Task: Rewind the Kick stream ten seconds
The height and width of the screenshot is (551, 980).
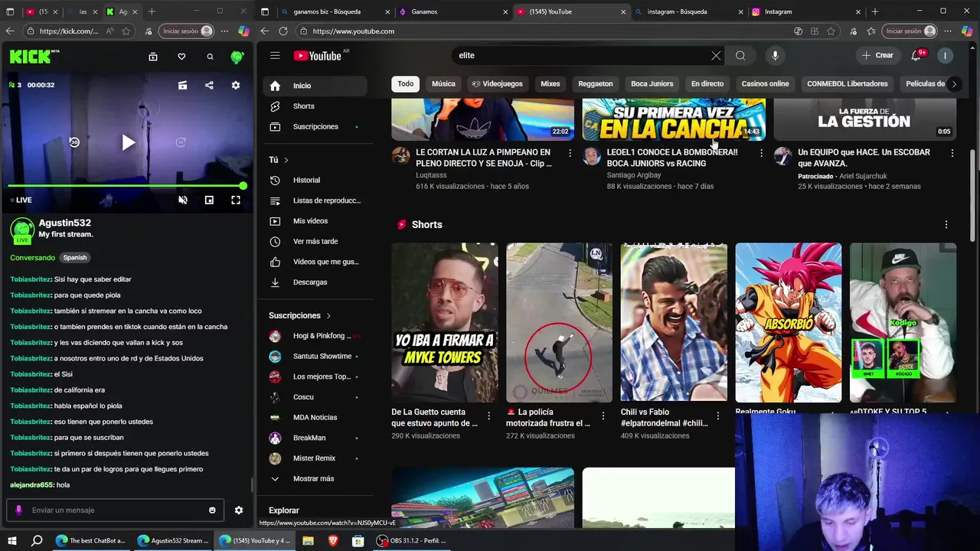Action: [74, 142]
